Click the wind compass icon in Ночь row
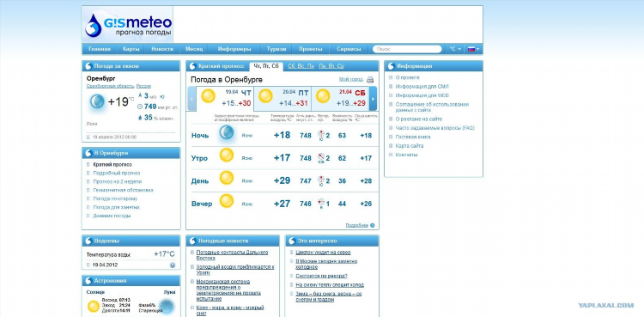 coord(322,135)
